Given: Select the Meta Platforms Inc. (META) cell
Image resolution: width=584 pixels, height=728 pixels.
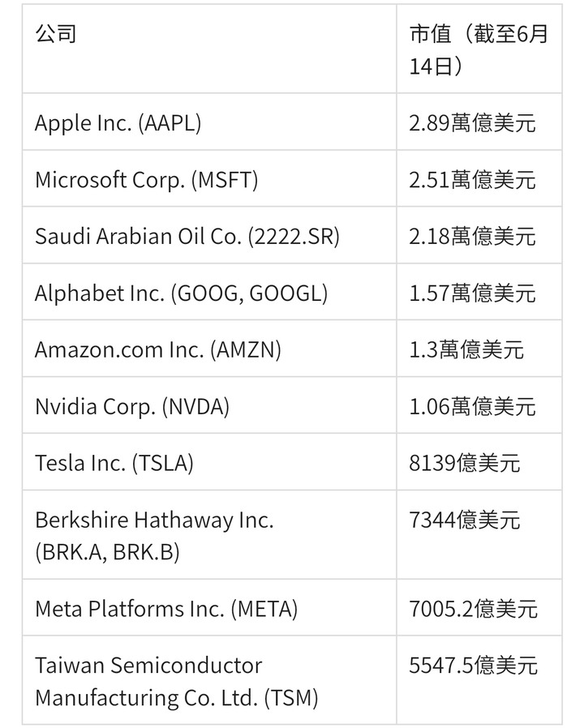Looking at the screenshot, I should (x=209, y=608).
